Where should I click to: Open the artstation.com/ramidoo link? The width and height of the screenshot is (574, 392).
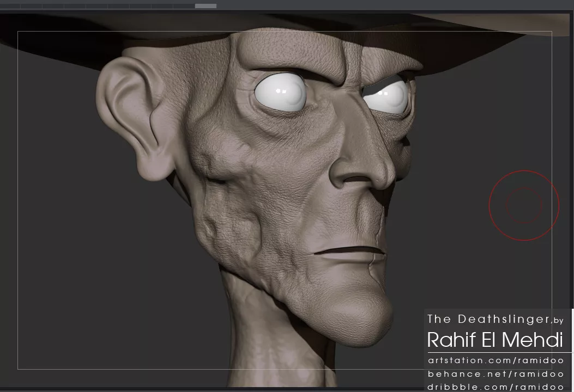point(496,360)
